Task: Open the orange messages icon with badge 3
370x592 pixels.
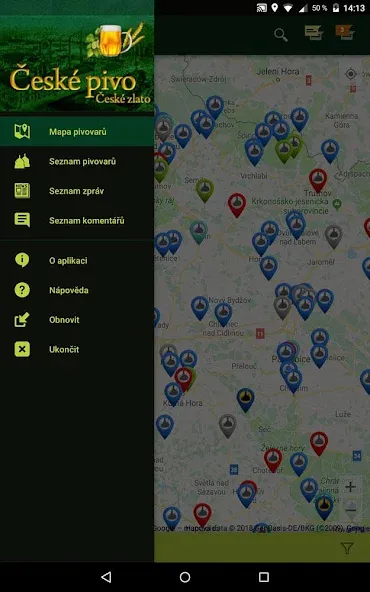Action: pyautogui.click(x=344, y=33)
